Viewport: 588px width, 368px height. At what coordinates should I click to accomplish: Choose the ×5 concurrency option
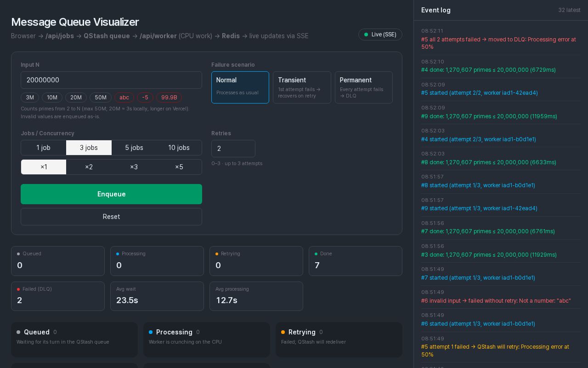coord(179,167)
